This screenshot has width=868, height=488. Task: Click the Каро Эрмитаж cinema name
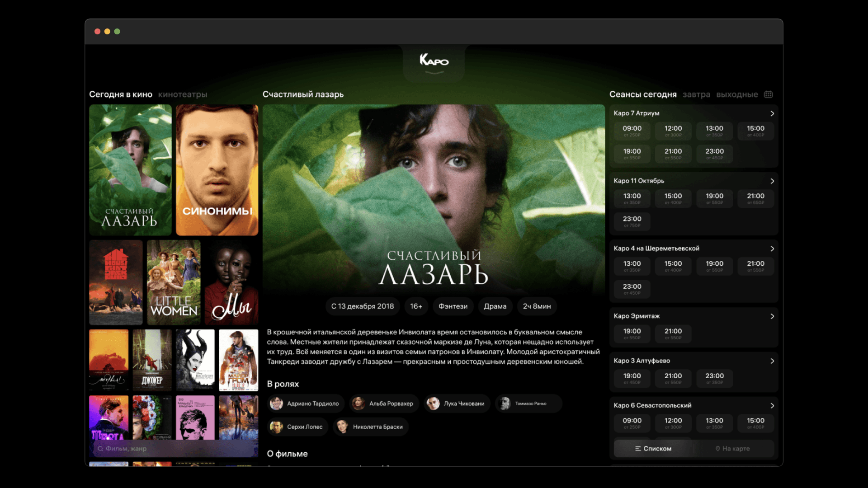point(637,316)
